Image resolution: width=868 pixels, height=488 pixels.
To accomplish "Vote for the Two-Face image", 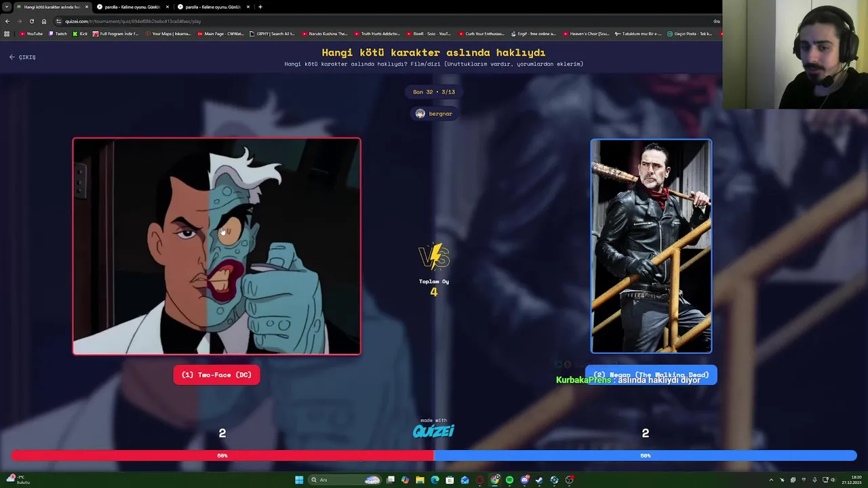I will [217, 246].
